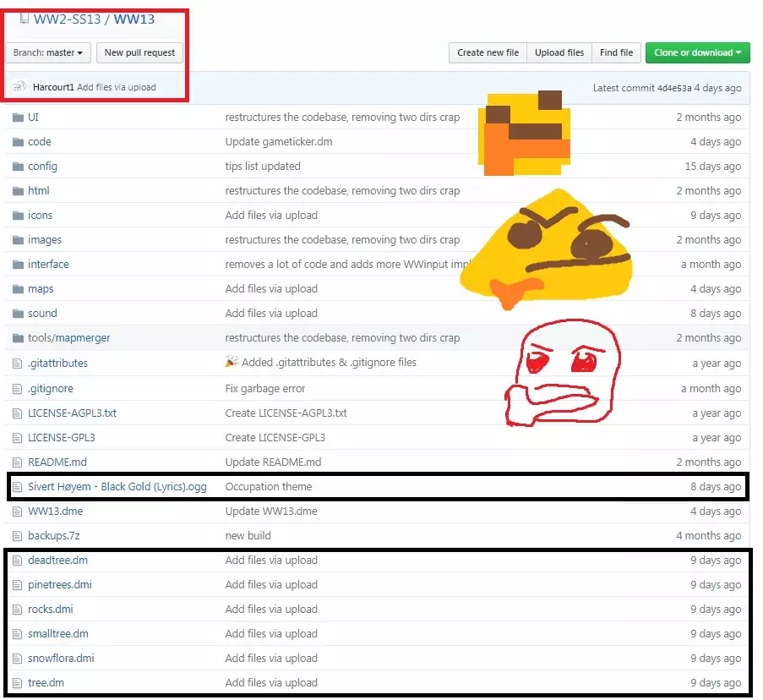Click the New pull request button
This screenshot has width=763, height=700.
point(139,52)
